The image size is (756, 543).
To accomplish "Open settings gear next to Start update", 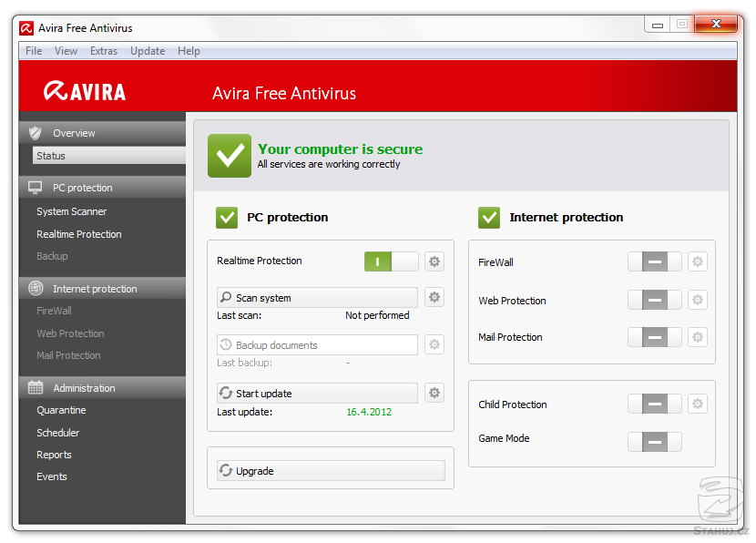I will [x=434, y=393].
